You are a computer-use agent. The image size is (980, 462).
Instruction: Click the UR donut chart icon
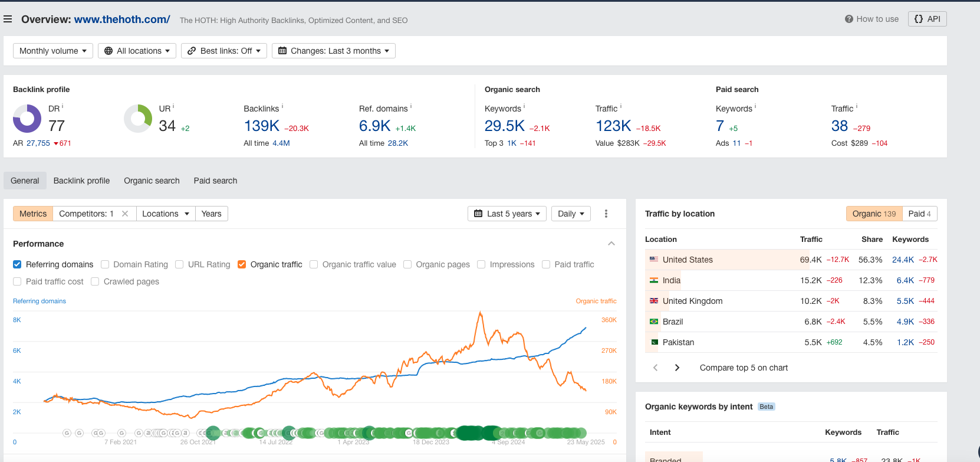tap(138, 119)
